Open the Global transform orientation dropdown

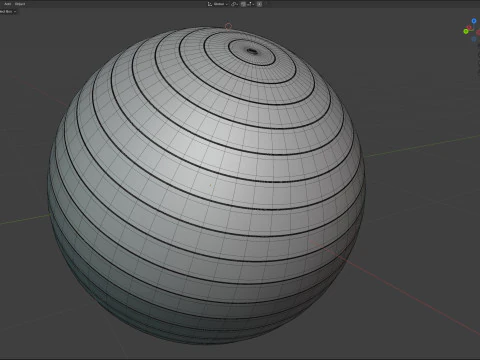pyautogui.click(x=218, y=4)
